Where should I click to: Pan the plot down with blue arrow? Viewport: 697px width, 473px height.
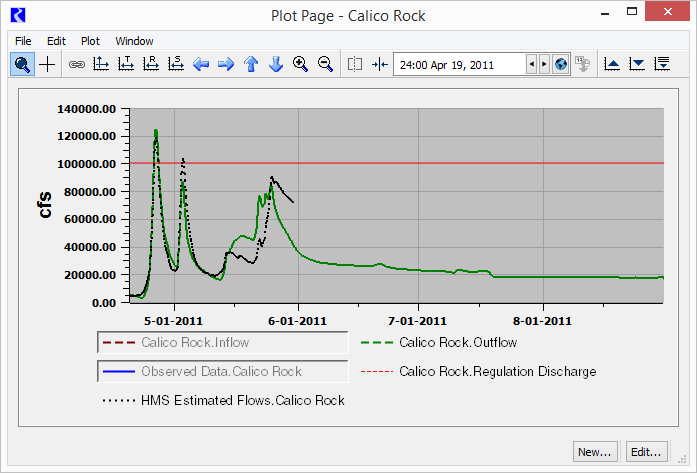276,64
